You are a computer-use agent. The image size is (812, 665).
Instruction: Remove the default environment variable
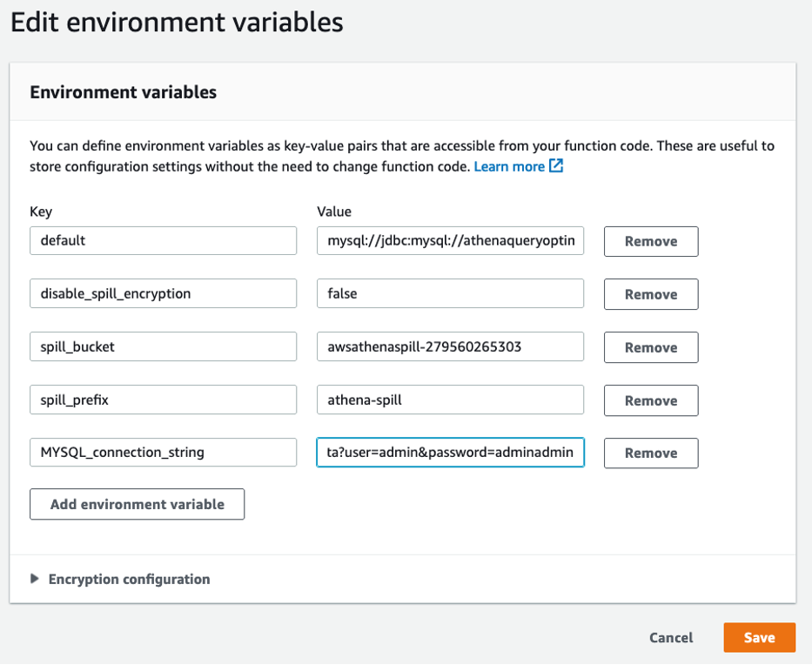(650, 241)
